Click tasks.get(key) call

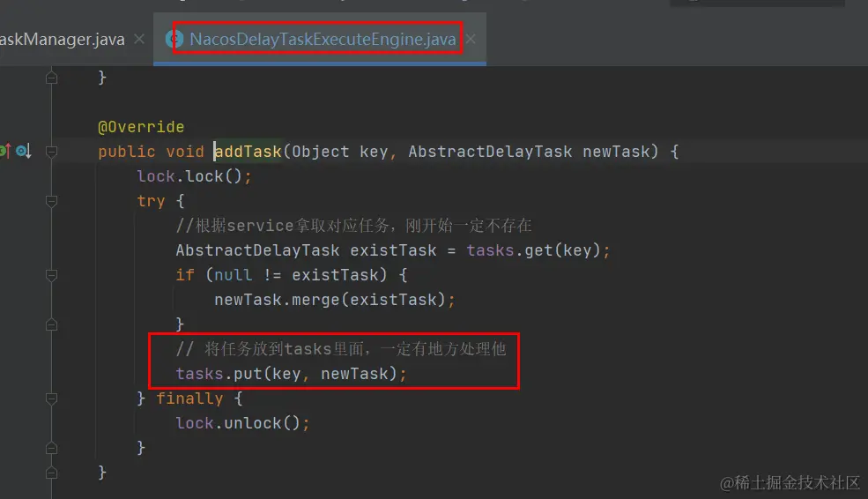coord(534,250)
